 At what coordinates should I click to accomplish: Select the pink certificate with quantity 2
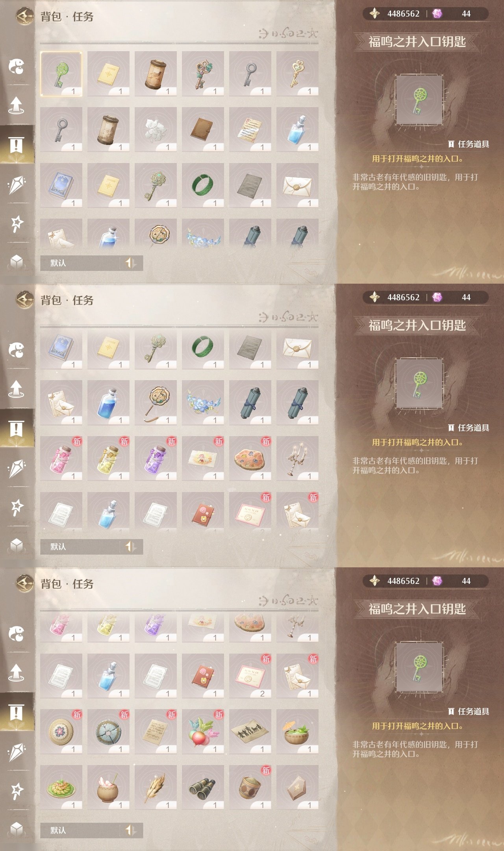click(250, 676)
